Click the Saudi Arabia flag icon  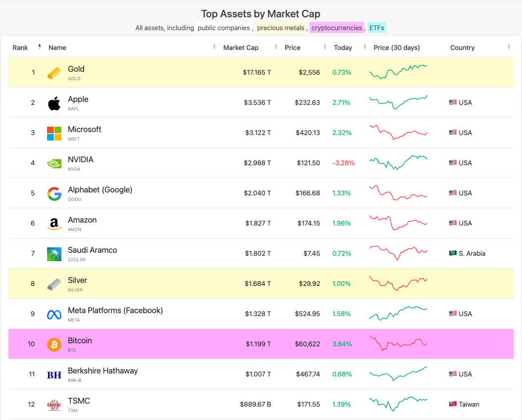click(453, 253)
